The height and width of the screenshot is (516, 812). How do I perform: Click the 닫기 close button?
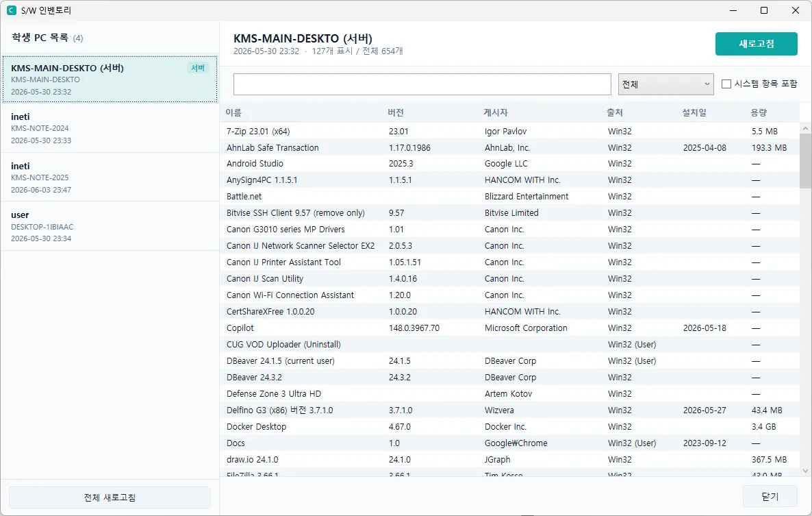(x=770, y=496)
